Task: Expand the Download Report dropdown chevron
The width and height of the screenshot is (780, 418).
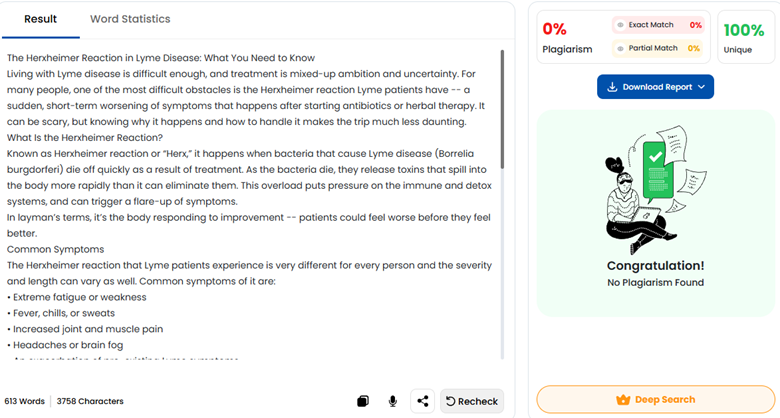Action: click(702, 87)
